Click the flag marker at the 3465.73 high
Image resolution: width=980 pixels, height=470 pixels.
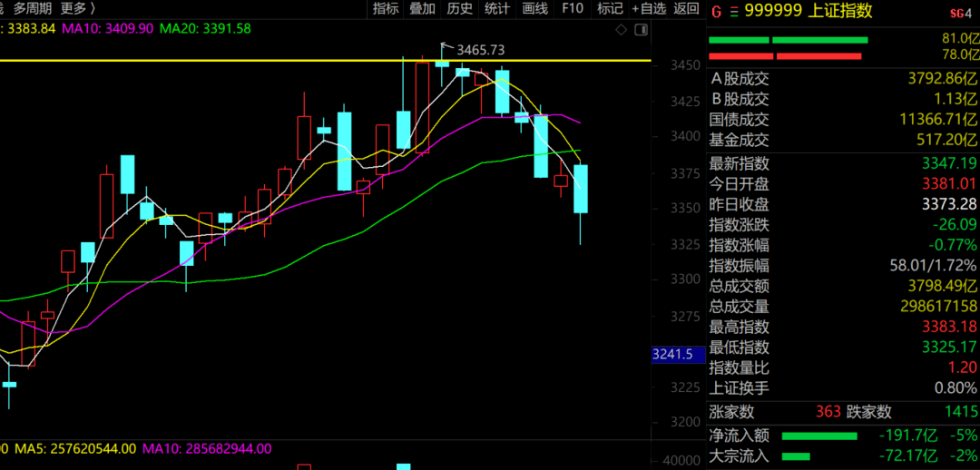(445, 45)
